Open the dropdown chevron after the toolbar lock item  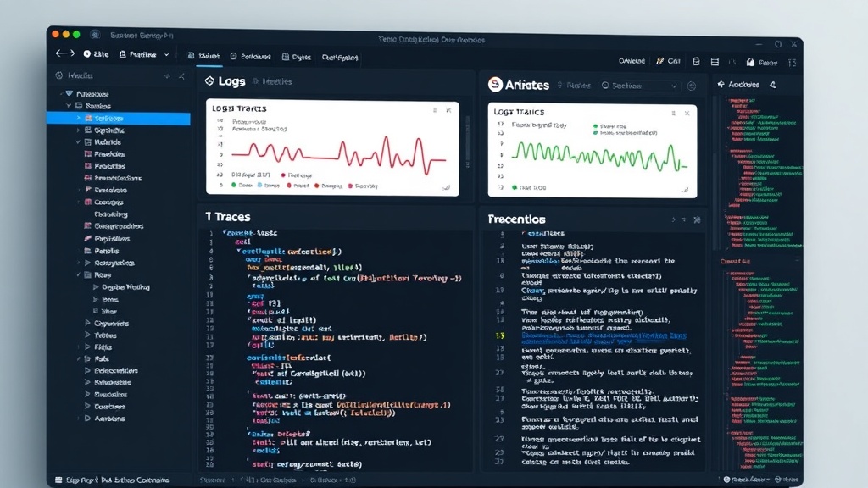click(166, 55)
